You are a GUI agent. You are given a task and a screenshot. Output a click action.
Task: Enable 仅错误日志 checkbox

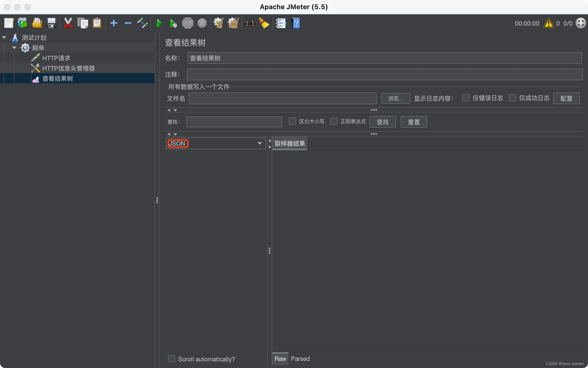pos(466,98)
